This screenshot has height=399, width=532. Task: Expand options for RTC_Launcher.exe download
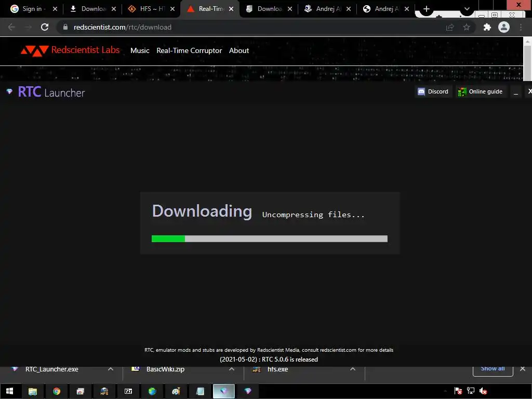point(111,369)
